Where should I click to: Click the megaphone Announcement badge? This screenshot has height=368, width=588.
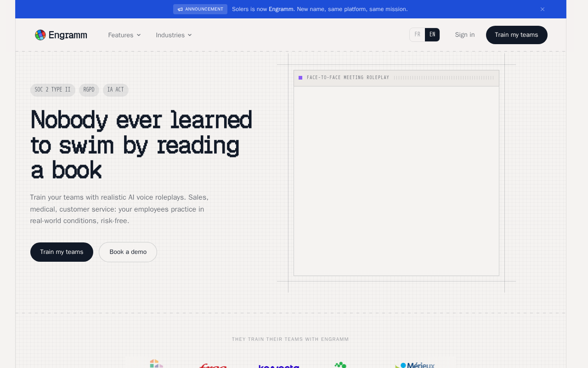pos(200,9)
